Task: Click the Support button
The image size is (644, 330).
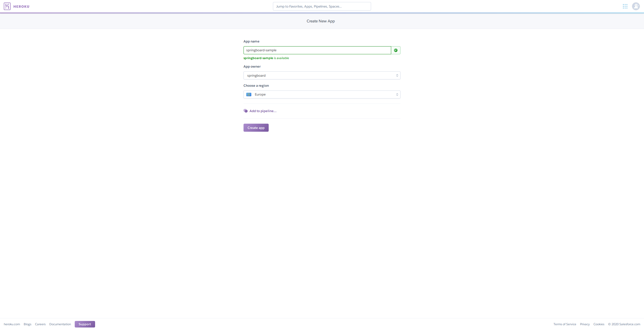Action: (x=85, y=324)
